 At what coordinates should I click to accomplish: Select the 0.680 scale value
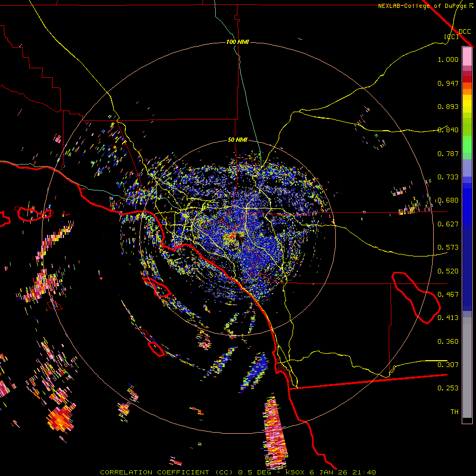point(448,200)
